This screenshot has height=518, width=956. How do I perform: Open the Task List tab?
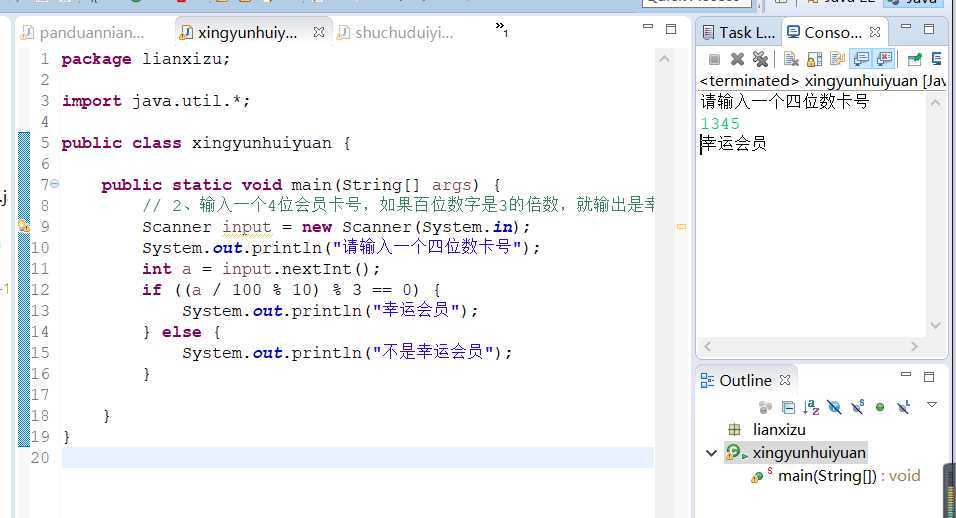click(x=738, y=32)
